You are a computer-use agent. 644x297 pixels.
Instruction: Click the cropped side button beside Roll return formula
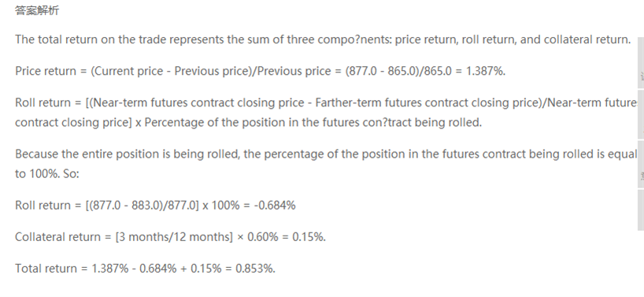pos(641,113)
